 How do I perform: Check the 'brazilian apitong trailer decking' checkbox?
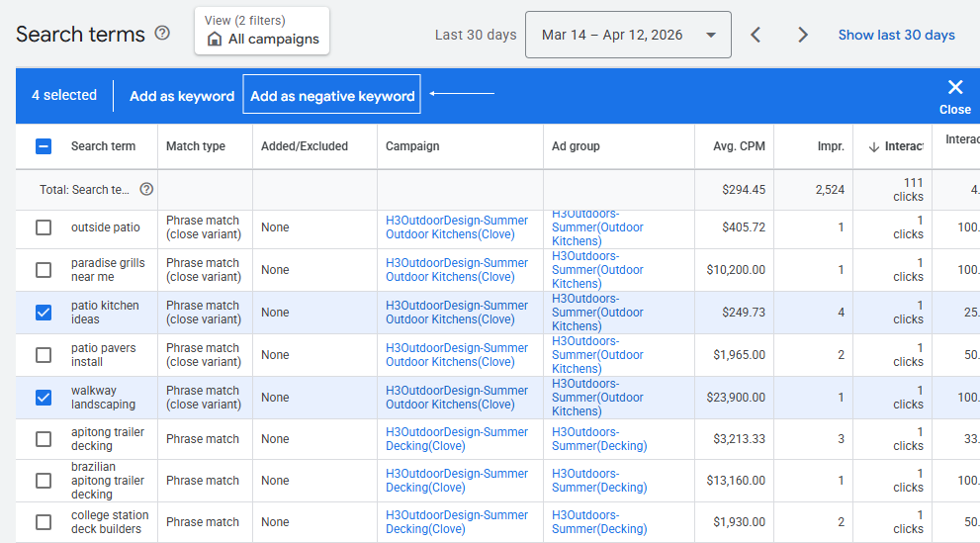coord(44,481)
